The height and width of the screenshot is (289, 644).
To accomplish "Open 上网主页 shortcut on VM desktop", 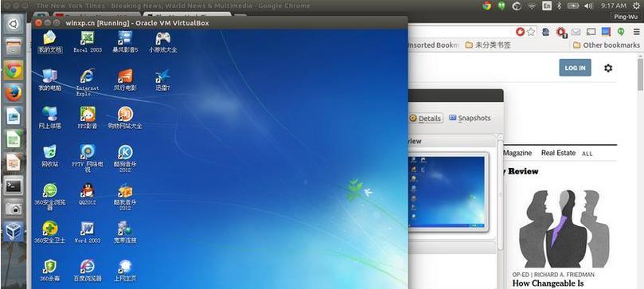I will (x=125, y=270).
